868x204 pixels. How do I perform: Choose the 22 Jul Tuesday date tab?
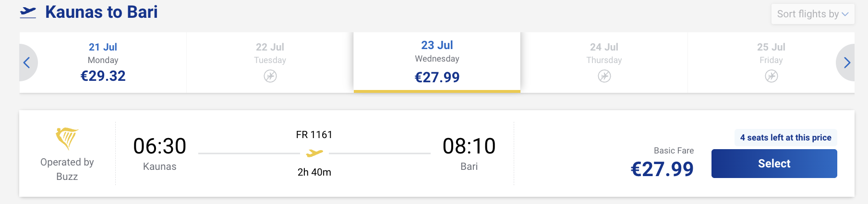[x=270, y=63]
